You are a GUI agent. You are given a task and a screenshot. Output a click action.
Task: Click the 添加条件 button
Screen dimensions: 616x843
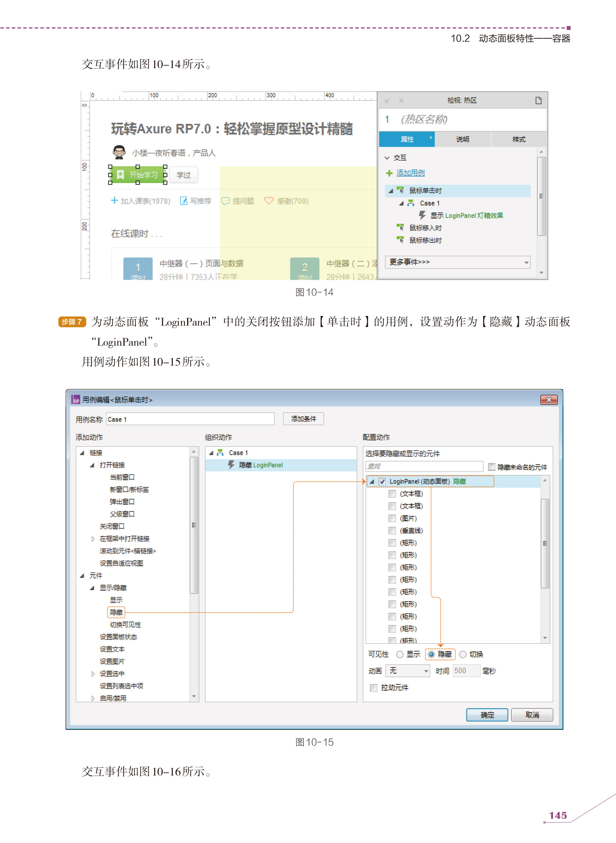coord(303,419)
